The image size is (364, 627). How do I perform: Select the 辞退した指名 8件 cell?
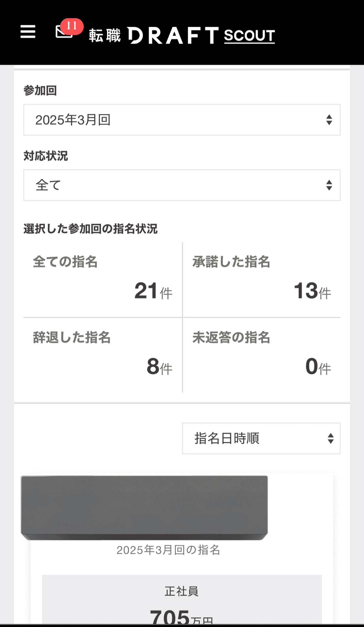pos(103,355)
